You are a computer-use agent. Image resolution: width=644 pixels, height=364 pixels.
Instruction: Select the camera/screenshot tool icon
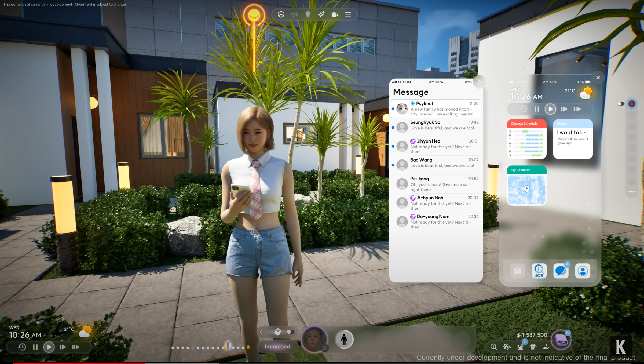pos(335,14)
